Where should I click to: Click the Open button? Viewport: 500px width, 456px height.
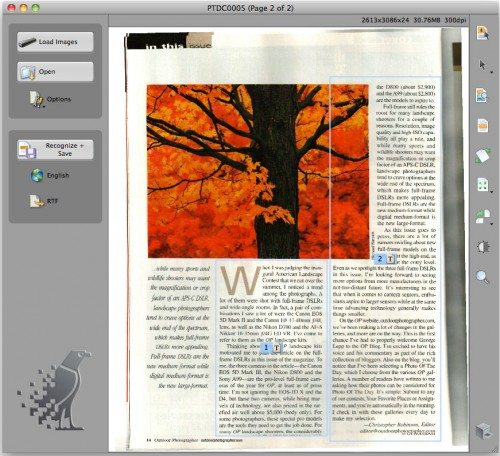[55, 71]
